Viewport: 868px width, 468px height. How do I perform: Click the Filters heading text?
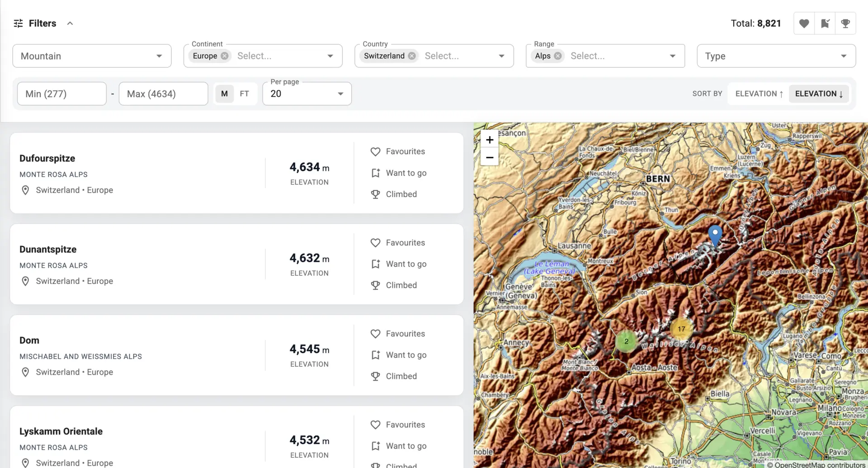click(42, 24)
